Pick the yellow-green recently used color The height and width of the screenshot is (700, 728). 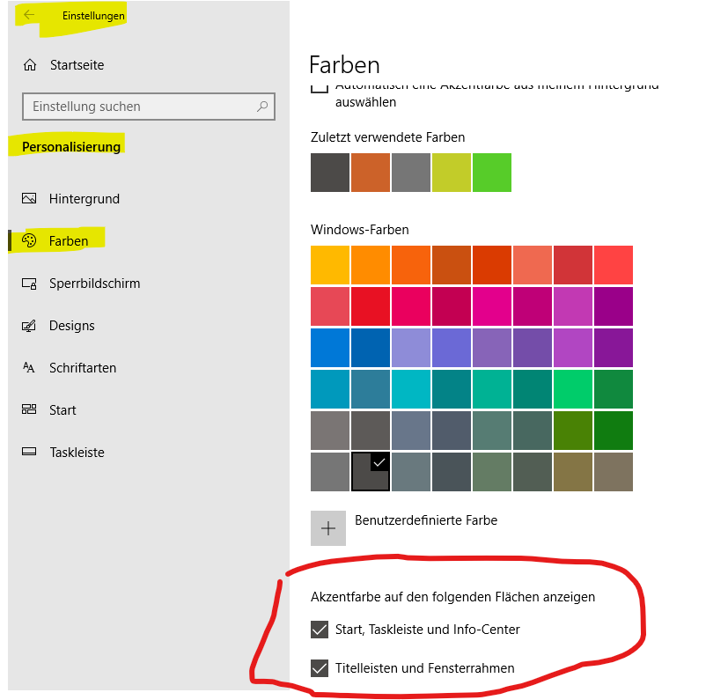pyautogui.click(x=452, y=173)
